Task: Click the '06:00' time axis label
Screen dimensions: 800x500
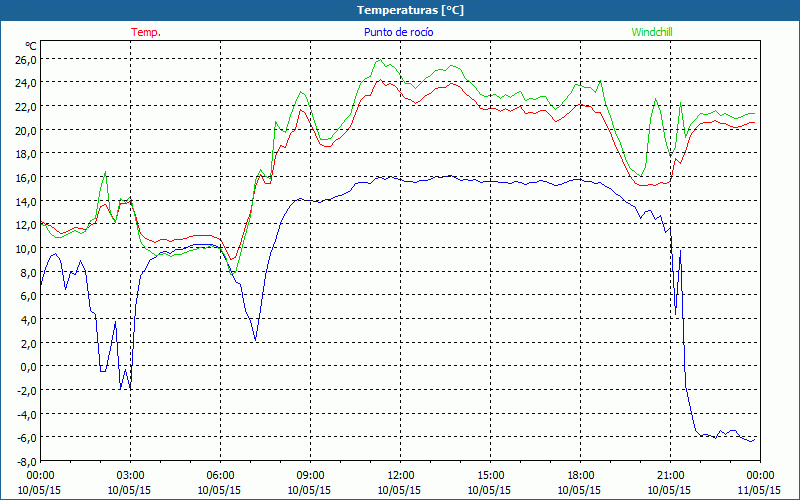Action: 220,476
